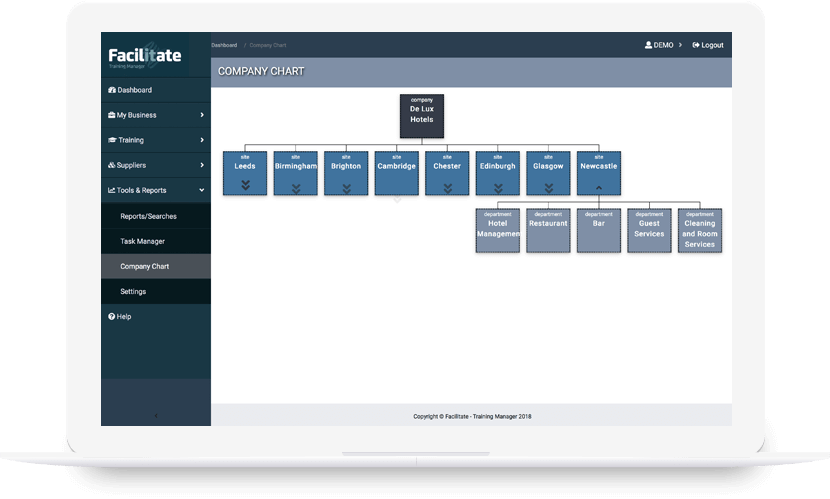Open Settings under Tools & Reports

tap(133, 291)
